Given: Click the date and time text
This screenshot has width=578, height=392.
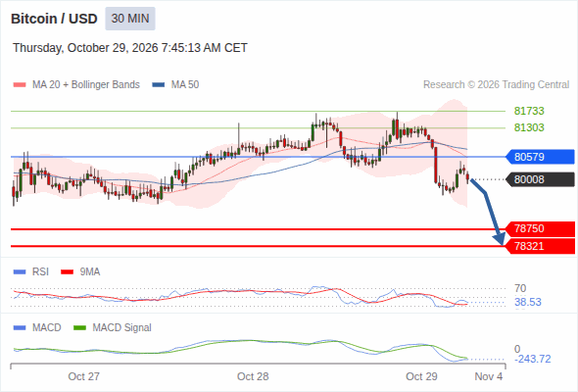Looking at the screenshot, I should (130, 48).
